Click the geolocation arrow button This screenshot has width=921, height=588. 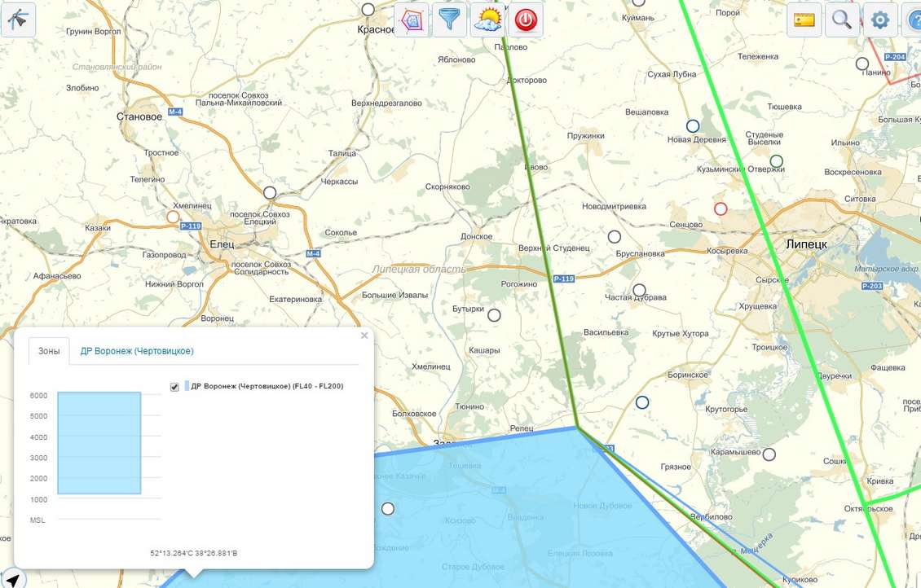13,579
